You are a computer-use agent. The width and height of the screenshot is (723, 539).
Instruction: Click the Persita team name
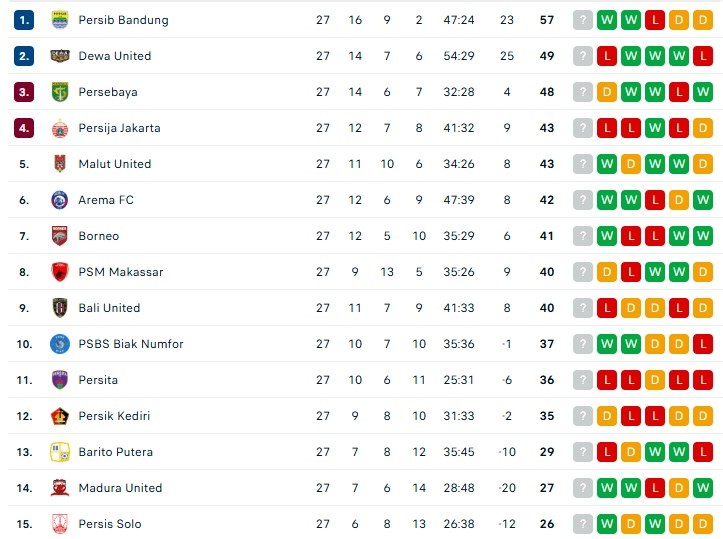tap(98, 380)
